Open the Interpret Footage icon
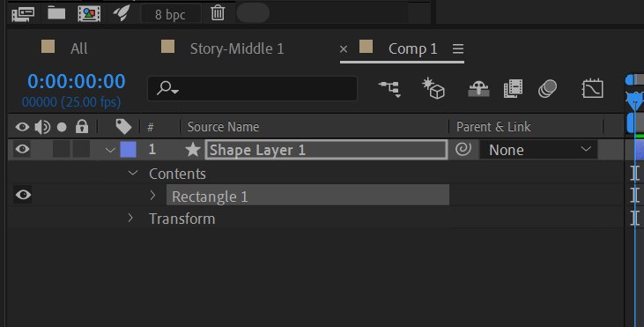 (x=23, y=14)
